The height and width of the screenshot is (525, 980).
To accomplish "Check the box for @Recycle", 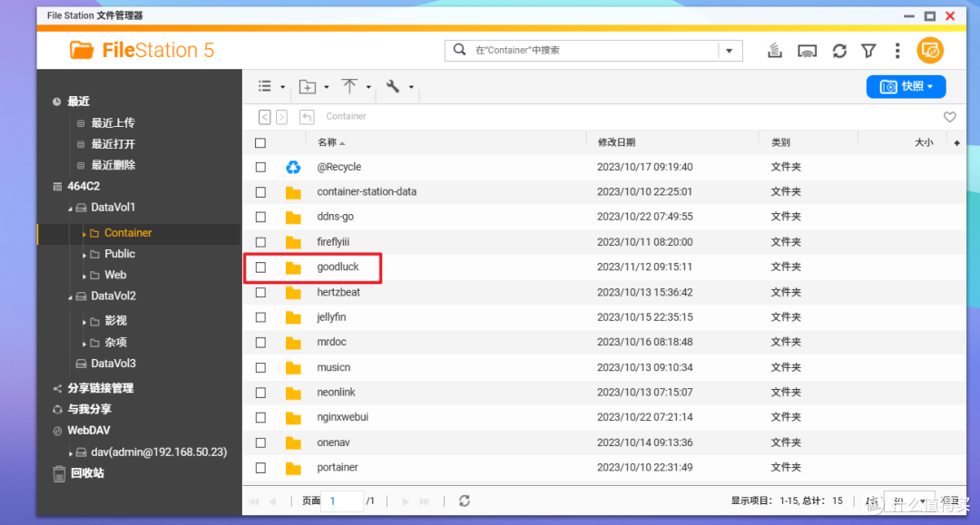I will (x=260, y=168).
